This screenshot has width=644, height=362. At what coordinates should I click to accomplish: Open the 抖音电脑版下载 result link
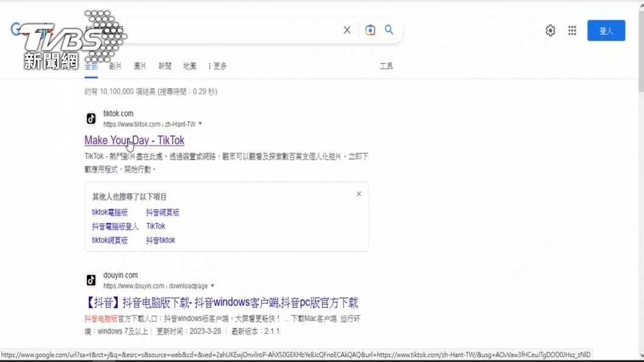click(x=221, y=303)
